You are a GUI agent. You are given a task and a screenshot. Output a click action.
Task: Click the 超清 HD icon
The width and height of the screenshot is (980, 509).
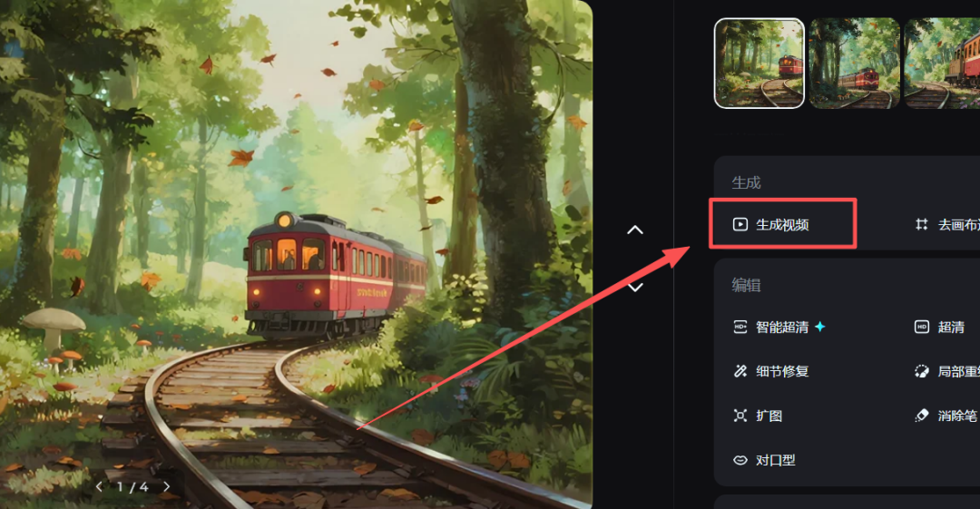922,327
